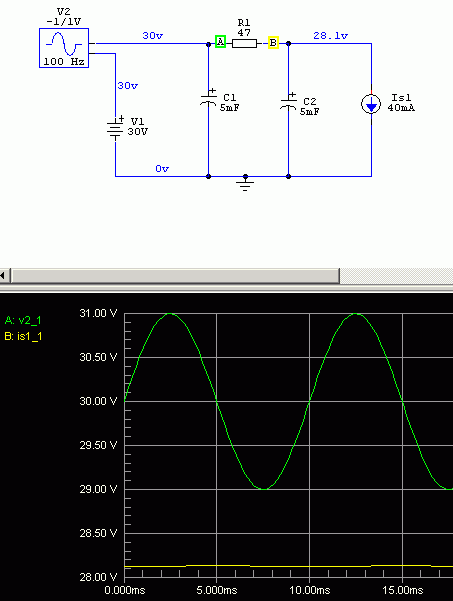Click the Is1 40mA current source

click(x=371, y=104)
